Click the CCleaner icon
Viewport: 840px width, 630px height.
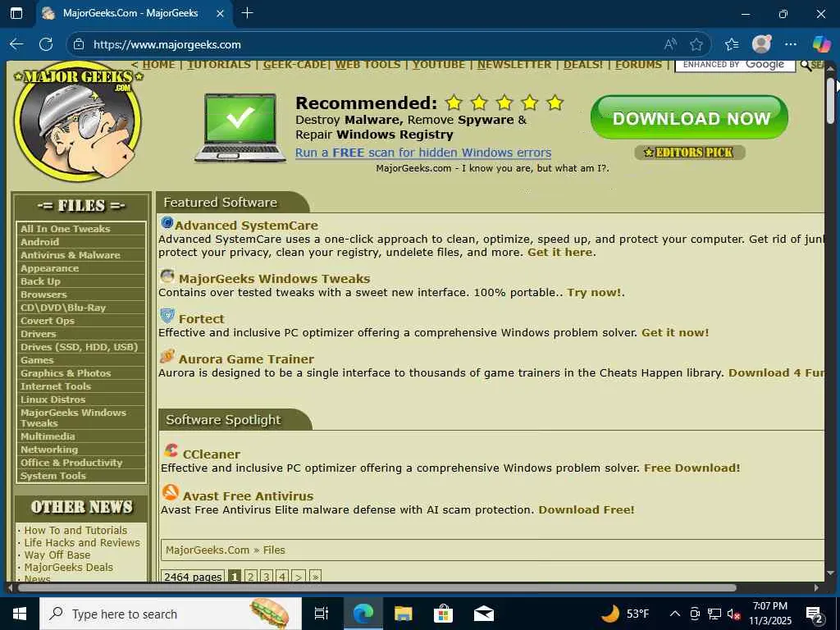171,450
